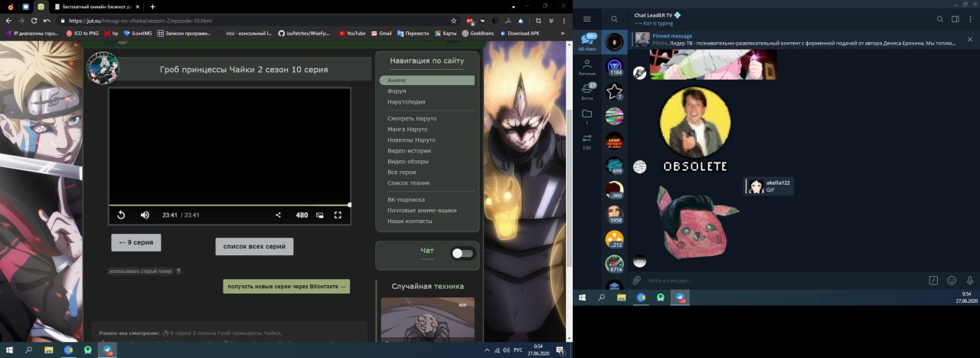Click the video progress bar end handle

350,205
